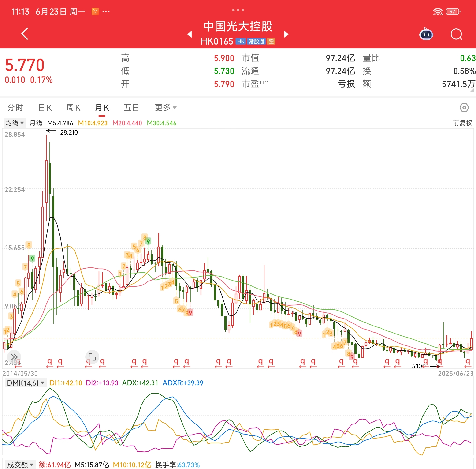Tap the 额:61.94亿 volume value
The image size is (476, 469).
55,465
